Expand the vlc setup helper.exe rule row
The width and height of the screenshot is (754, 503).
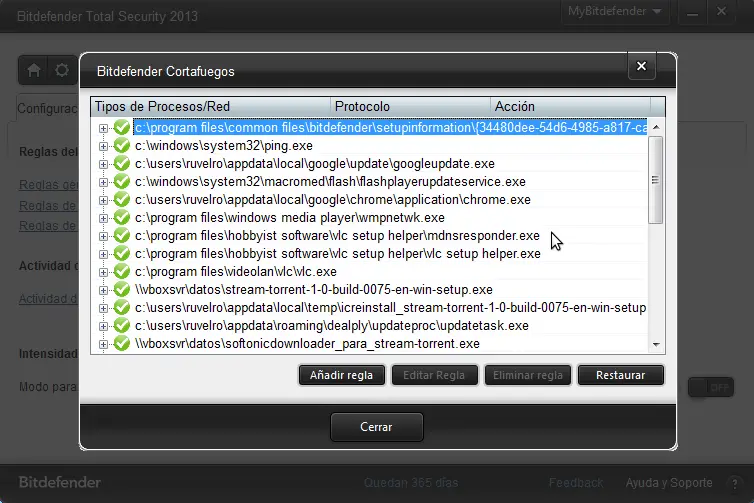(103, 254)
